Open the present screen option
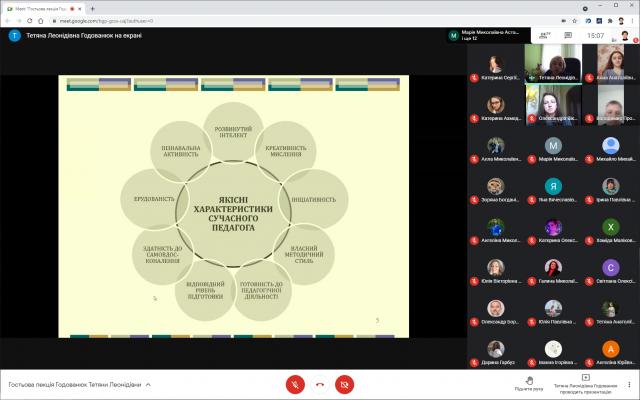640x400 pixels. [x=585, y=381]
